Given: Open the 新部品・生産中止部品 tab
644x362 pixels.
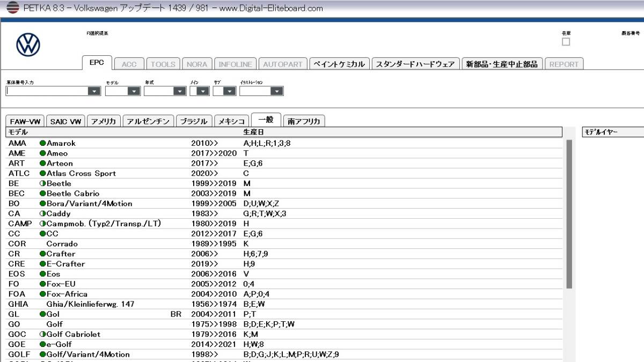Looking at the screenshot, I should tap(502, 64).
